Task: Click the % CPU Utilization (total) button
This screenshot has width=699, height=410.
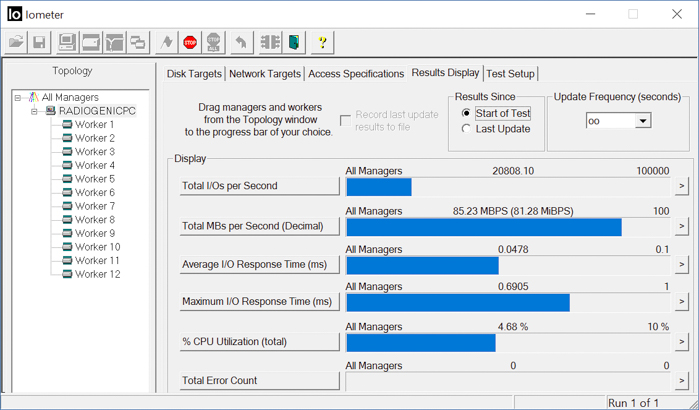Action: click(259, 342)
